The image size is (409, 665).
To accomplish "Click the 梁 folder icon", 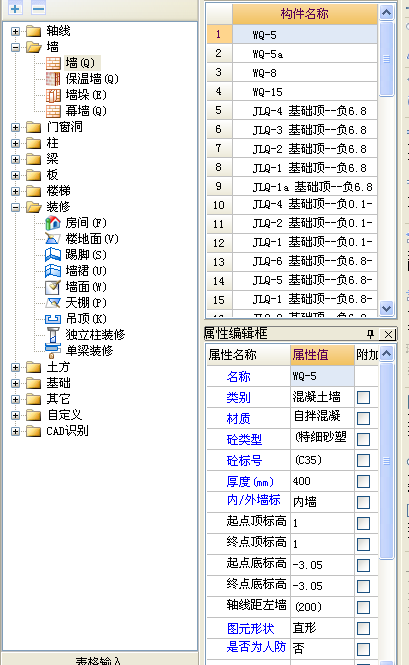I will pos(34,159).
